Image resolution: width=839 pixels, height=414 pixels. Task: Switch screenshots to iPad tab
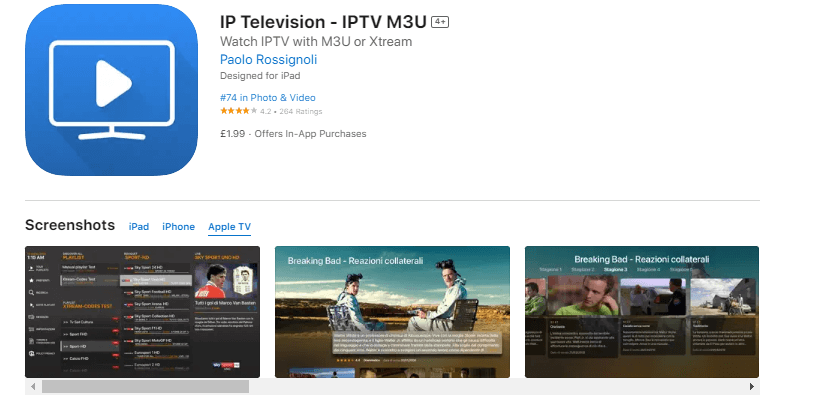coord(139,227)
